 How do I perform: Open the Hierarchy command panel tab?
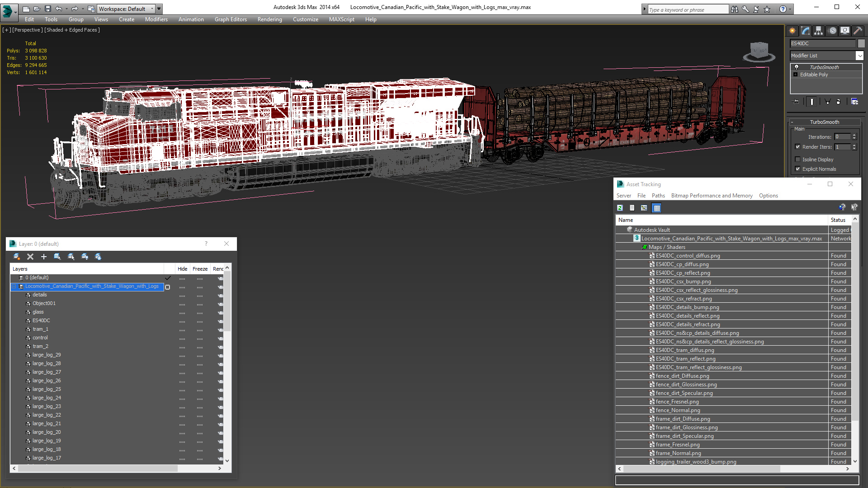(x=819, y=31)
